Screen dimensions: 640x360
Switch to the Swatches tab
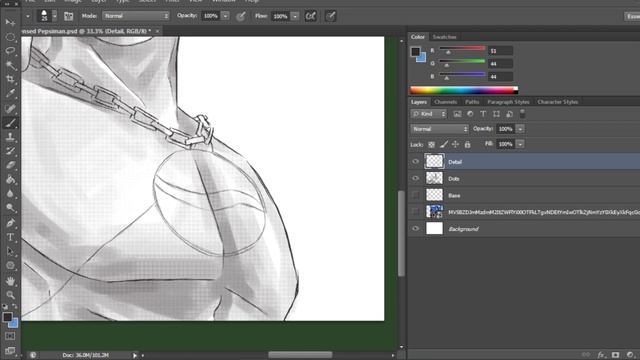pos(444,37)
